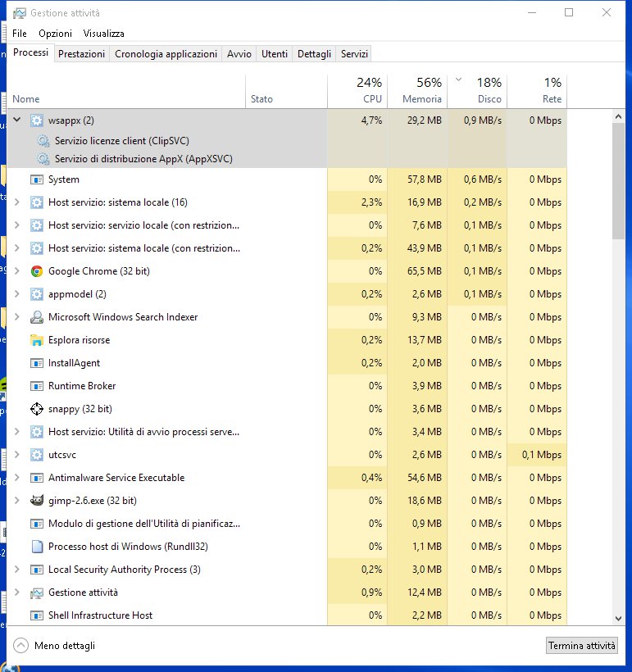Click the Local Security Authority Process icon
Viewport: 632px width, 672px height.
point(37,570)
